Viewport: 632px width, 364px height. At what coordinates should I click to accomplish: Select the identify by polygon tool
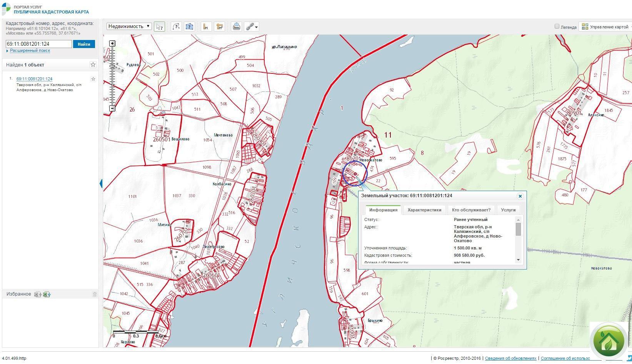point(189,27)
